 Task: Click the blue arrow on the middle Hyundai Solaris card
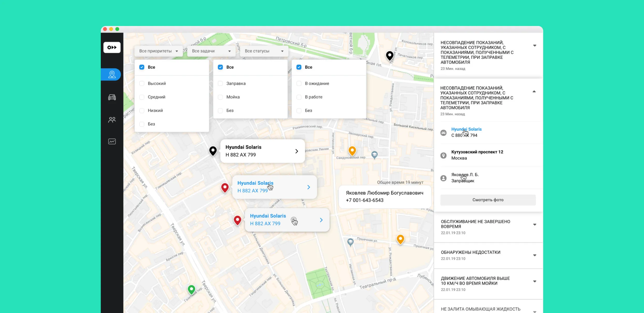(308, 187)
